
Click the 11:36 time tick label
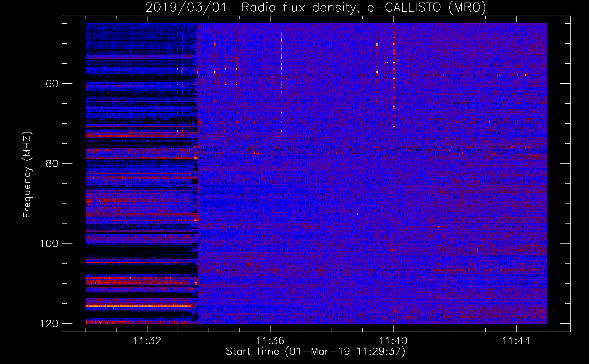[x=270, y=341]
